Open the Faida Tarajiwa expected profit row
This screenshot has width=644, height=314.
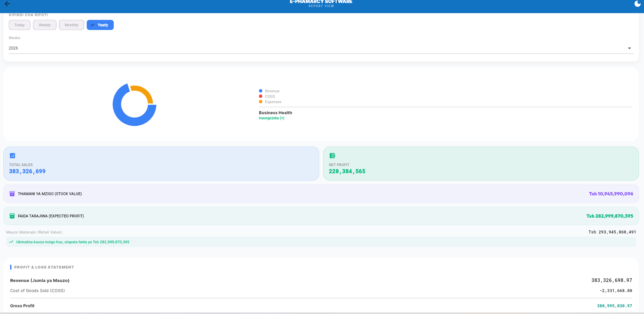pyautogui.click(x=321, y=216)
